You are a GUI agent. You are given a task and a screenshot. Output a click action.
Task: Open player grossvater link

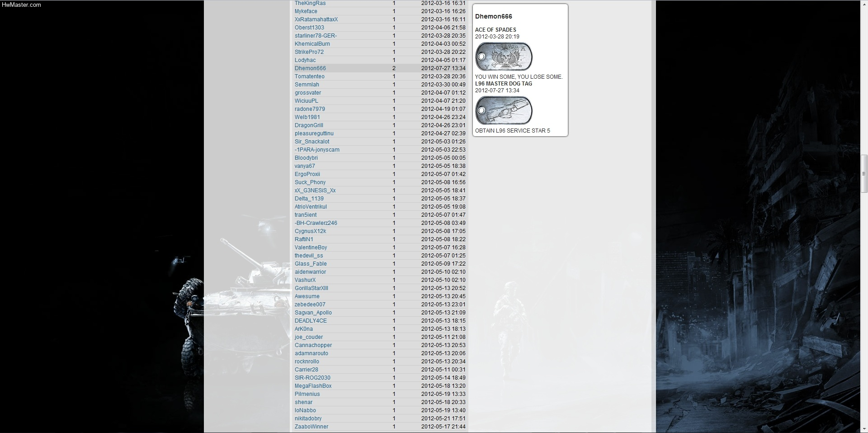[308, 93]
